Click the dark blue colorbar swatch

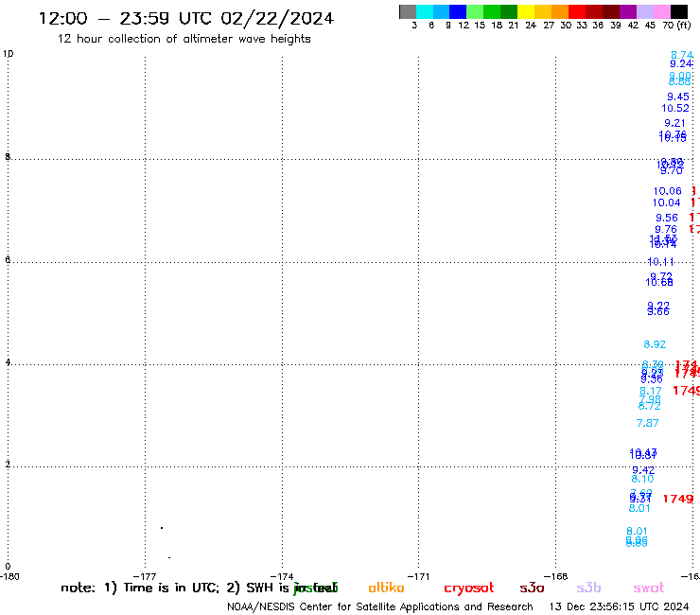click(458, 11)
